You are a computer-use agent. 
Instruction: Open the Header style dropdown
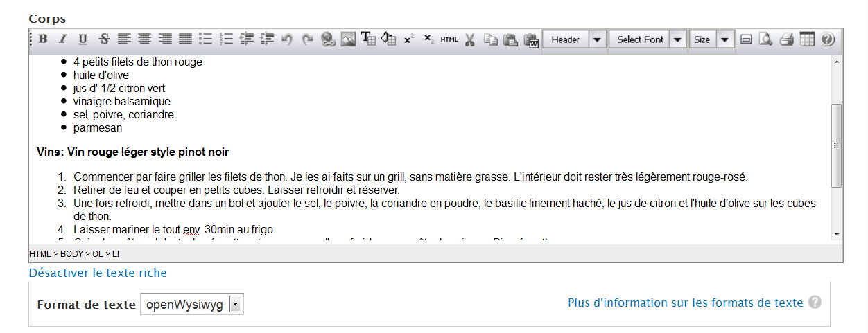click(x=597, y=39)
